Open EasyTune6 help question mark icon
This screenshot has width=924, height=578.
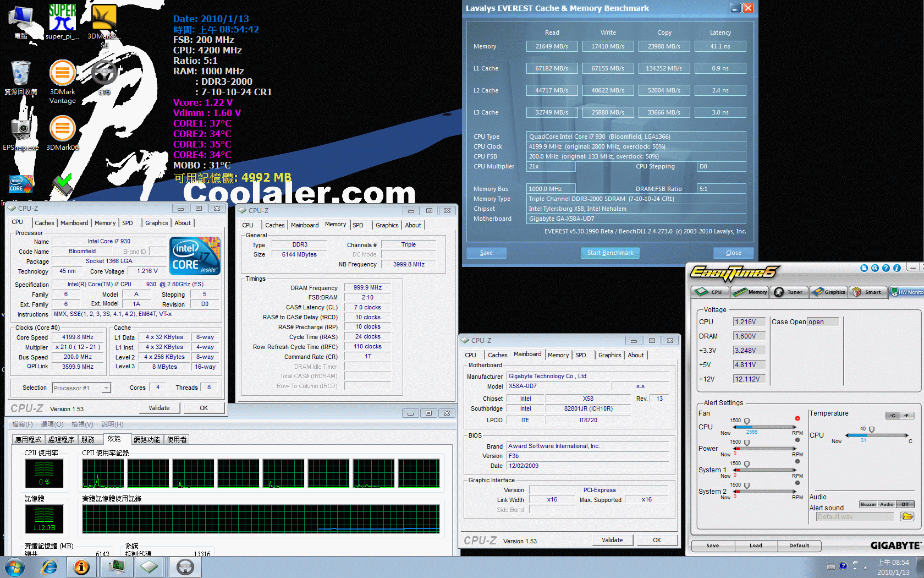pos(886,268)
